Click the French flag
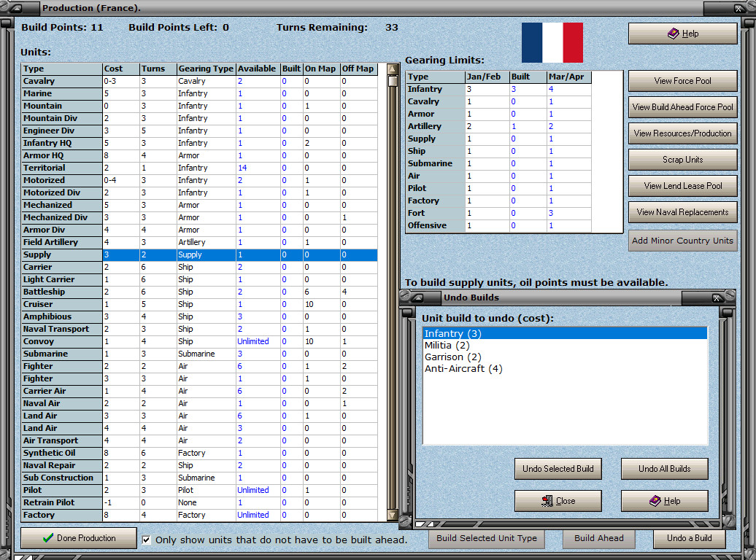Screen dimensions: 756x560 click(552, 44)
